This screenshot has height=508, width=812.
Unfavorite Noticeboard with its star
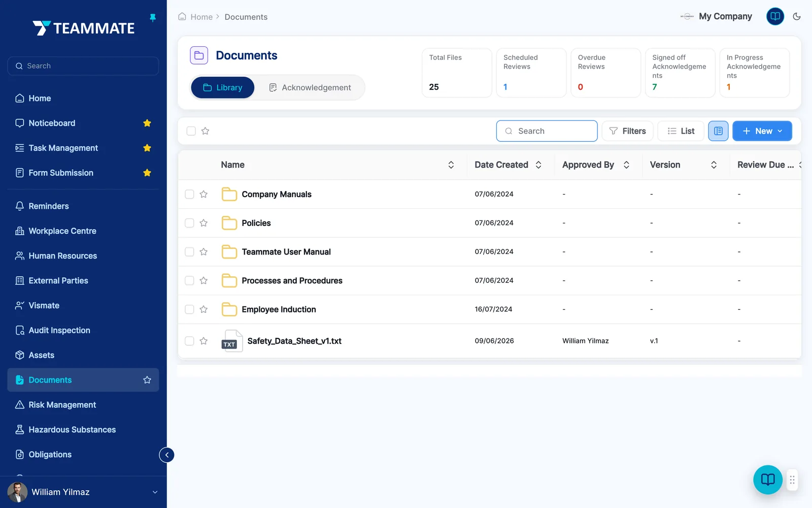coord(147,123)
